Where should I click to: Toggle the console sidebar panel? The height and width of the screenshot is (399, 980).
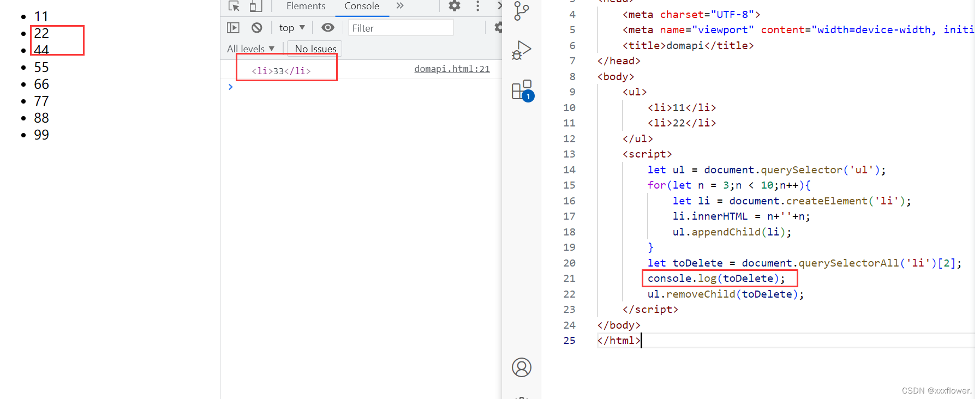(233, 28)
